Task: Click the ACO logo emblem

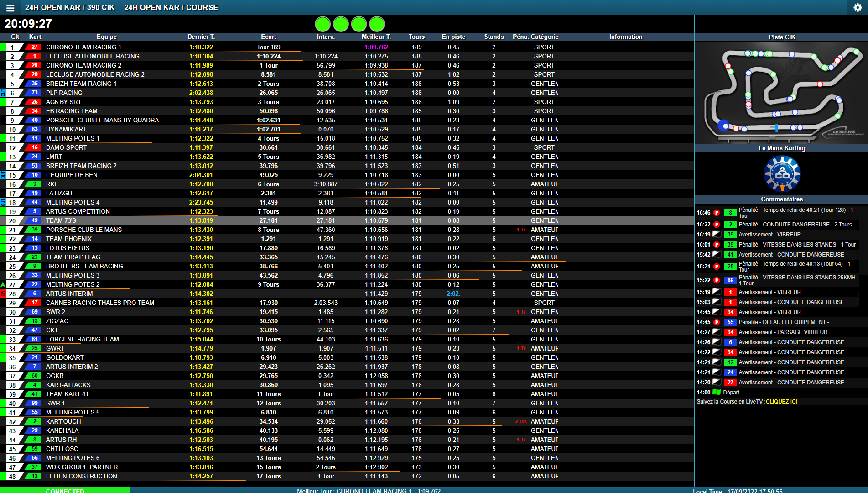Action: (782, 174)
